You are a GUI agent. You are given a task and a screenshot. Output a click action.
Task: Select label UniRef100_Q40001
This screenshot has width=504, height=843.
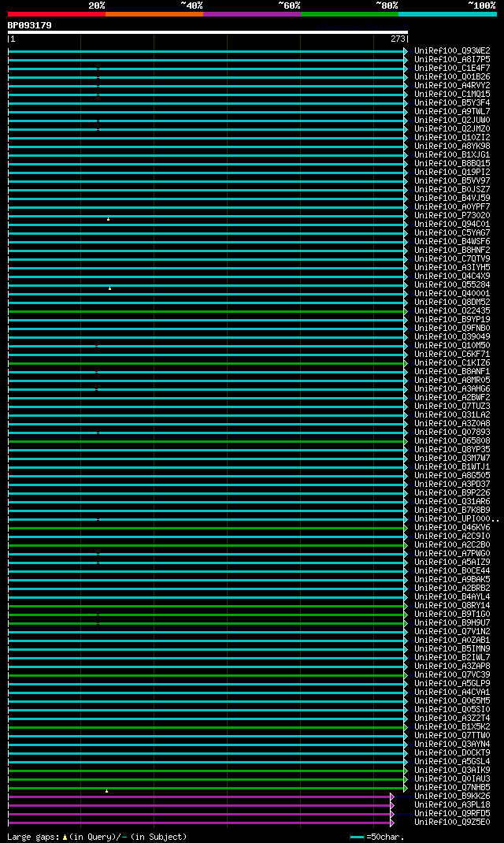click(x=452, y=294)
